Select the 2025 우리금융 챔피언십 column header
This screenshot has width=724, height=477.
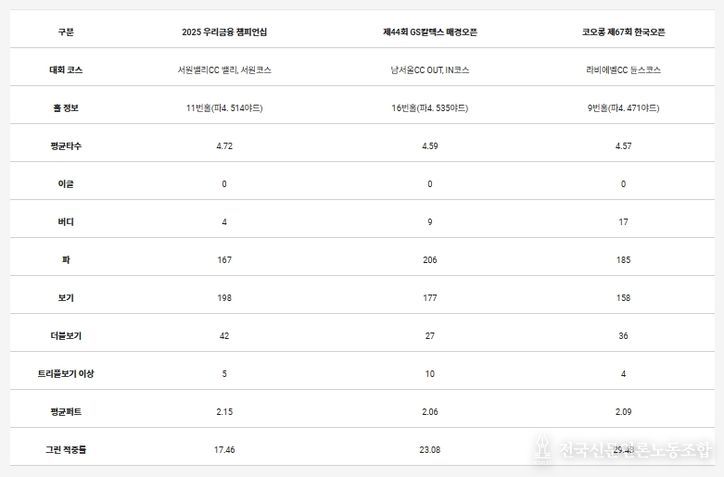[x=225, y=32]
